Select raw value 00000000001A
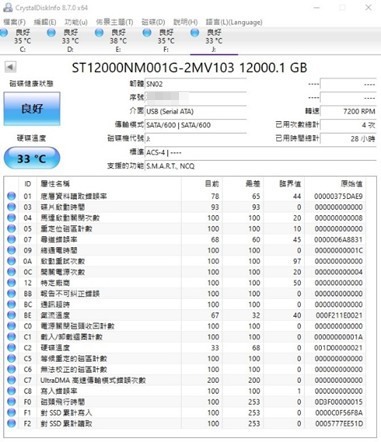 (338, 337)
